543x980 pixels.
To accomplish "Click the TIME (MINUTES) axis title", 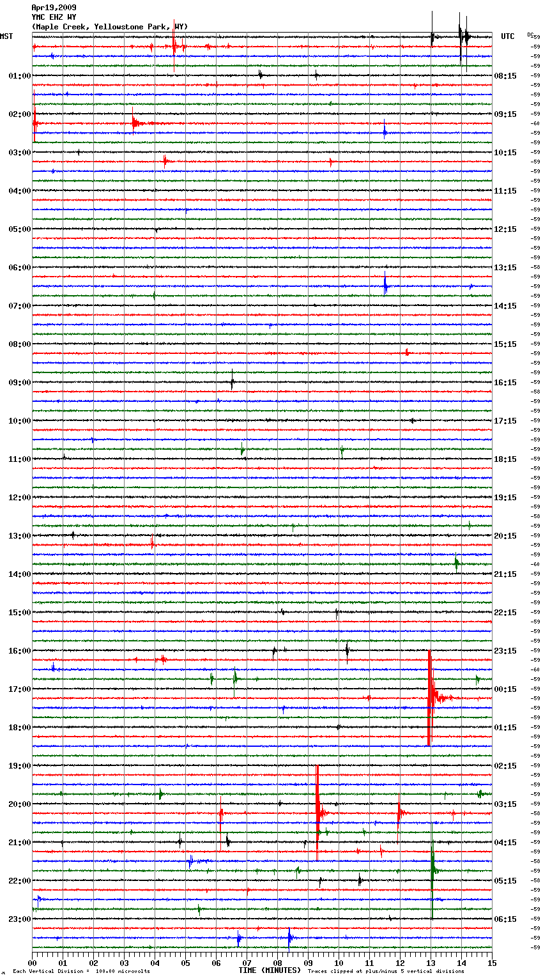I will point(270,970).
